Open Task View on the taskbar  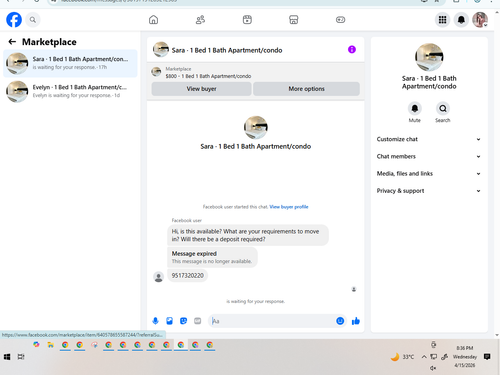coord(21,357)
